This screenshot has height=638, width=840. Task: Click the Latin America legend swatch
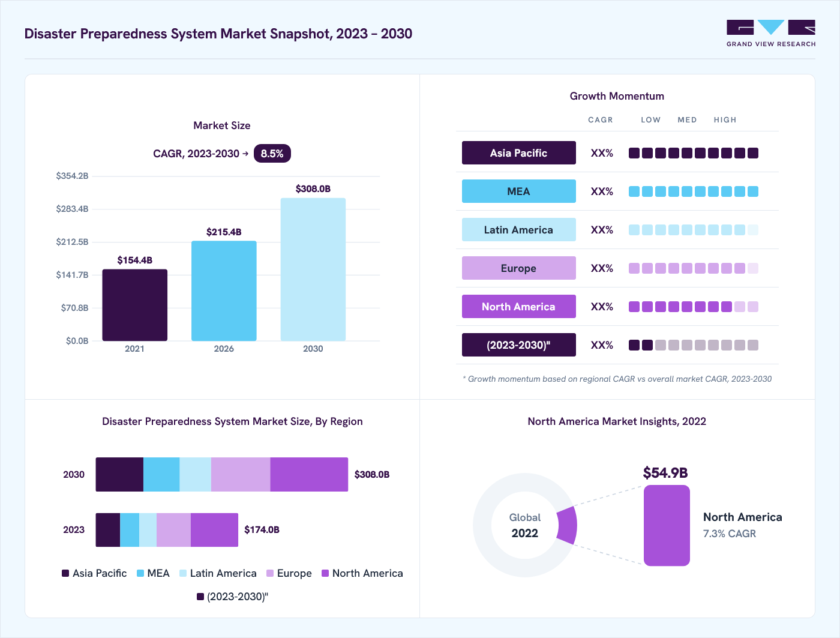pos(183,573)
